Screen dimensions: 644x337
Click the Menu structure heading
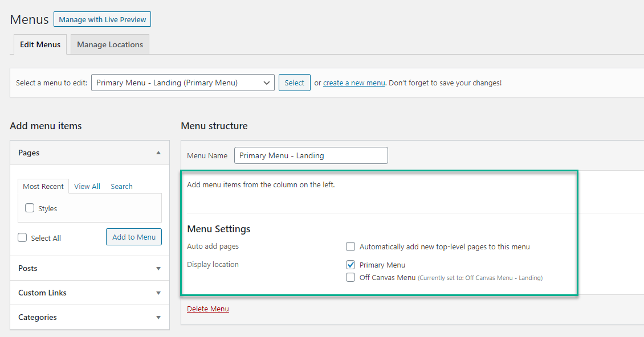pyautogui.click(x=214, y=126)
